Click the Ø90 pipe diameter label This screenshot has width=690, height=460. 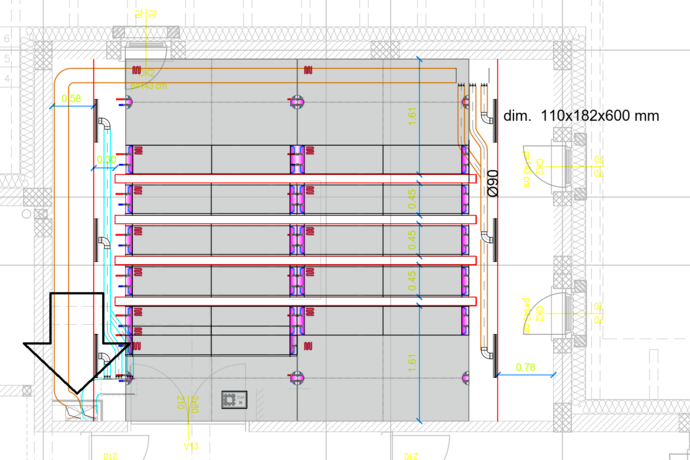[x=493, y=183]
